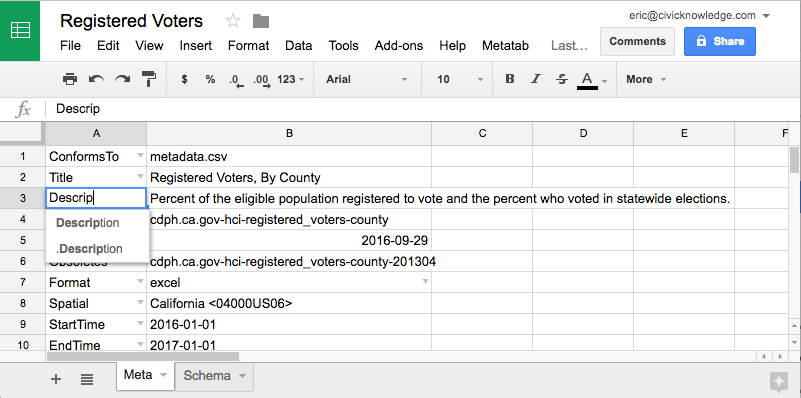The image size is (801, 398).
Task: Open the text color picker
Action: [x=592, y=80]
